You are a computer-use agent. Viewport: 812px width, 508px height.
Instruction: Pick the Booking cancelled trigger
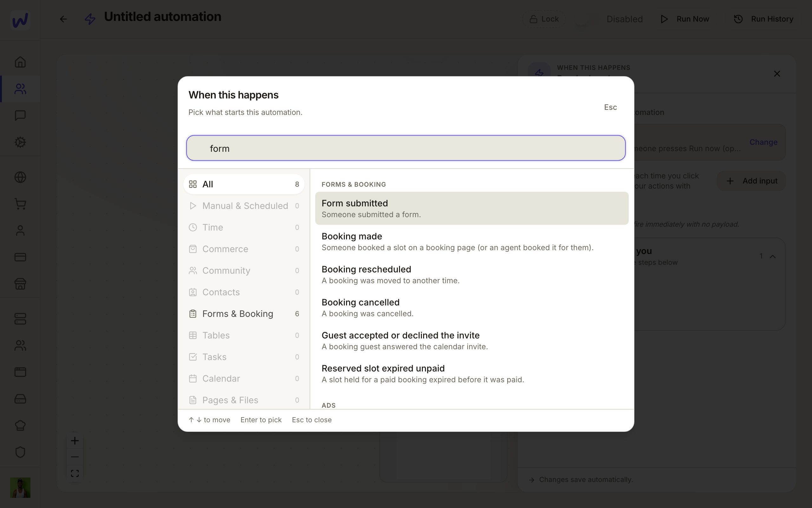pyautogui.click(x=472, y=307)
